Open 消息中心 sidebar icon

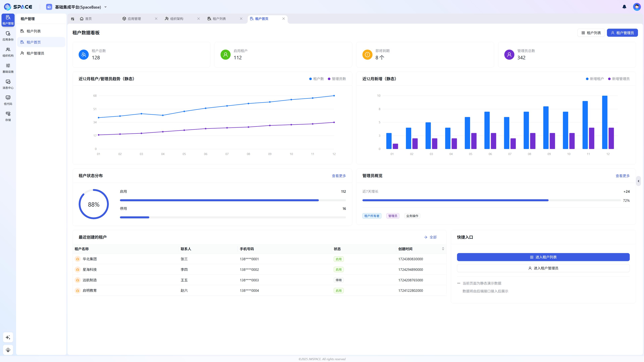(x=8, y=84)
